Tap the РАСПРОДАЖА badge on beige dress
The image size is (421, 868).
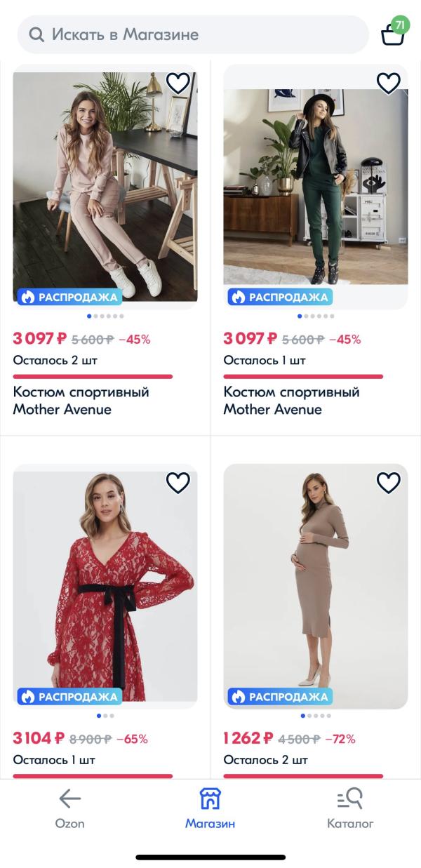pyautogui.click(x=280, y=697)
